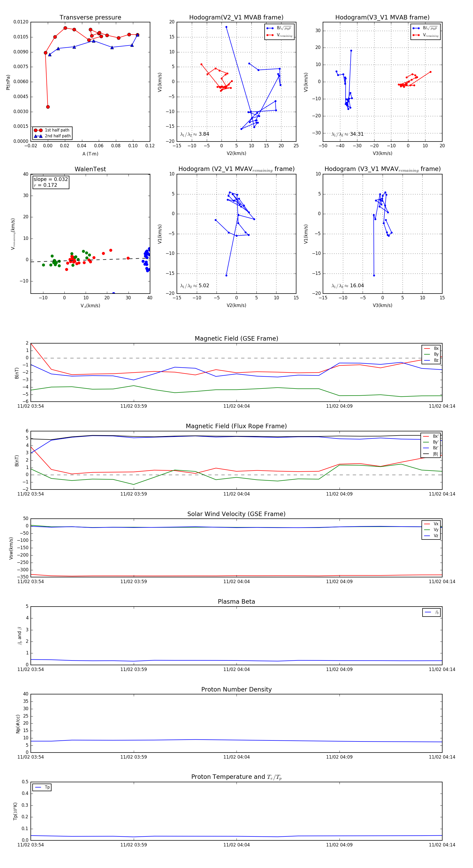Select the "Vz" legend entry
Viewport: 473px width, 868px height.
click(431, 536)
